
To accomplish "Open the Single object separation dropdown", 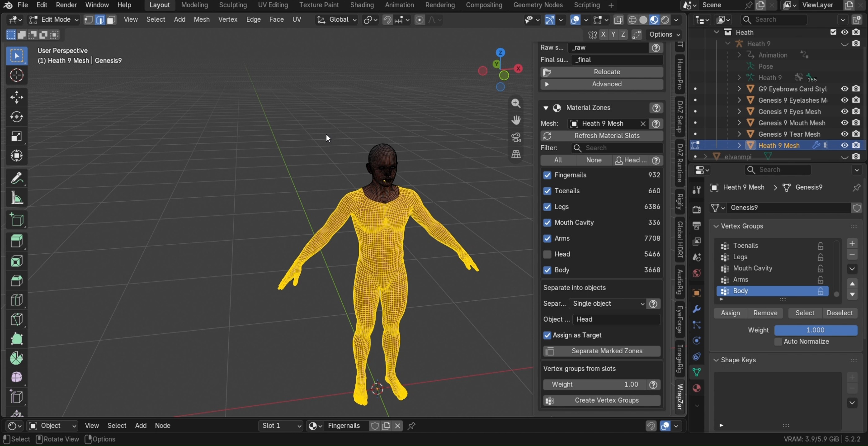I will click(x=607, y=304).
